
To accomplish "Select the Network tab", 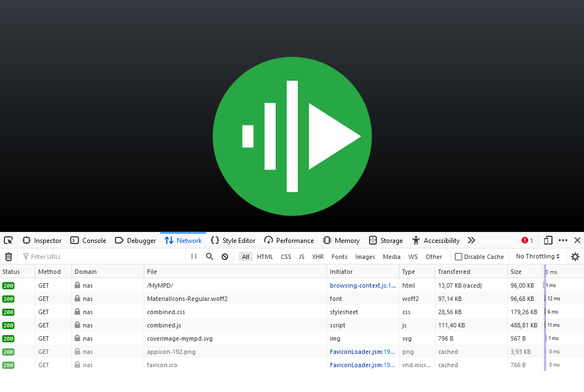I will point(183,241).
